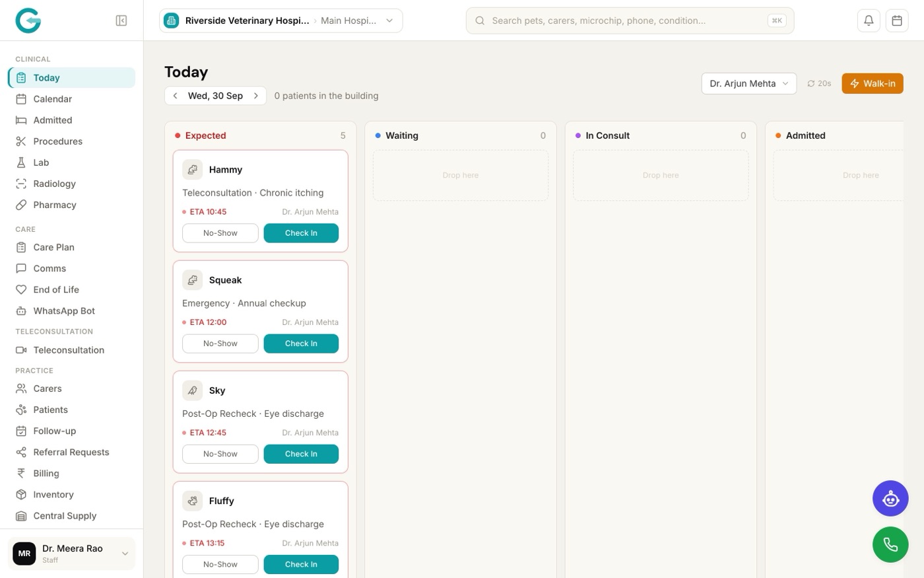Open the notifications bell
The image size is (924, 578).
869,20
